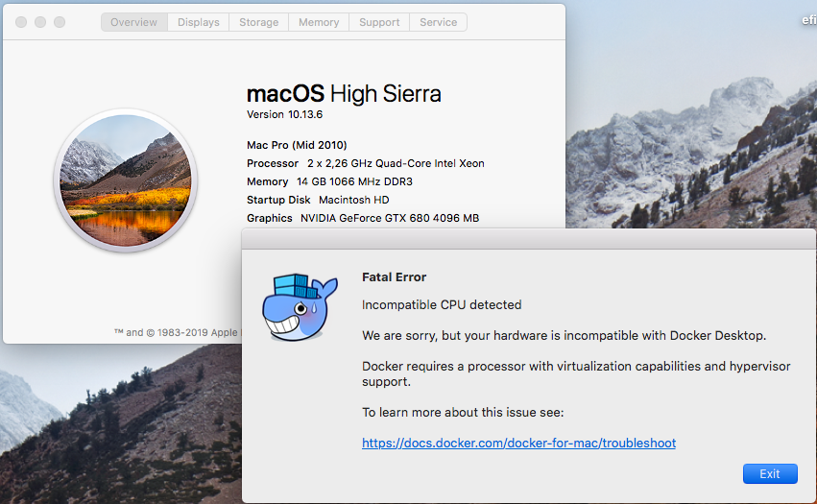Click the 'Mac Pro (Mid 2010)' text
The height and width of the screenshot is (504, 817).
pyautogui.click(x=297, y=145)
